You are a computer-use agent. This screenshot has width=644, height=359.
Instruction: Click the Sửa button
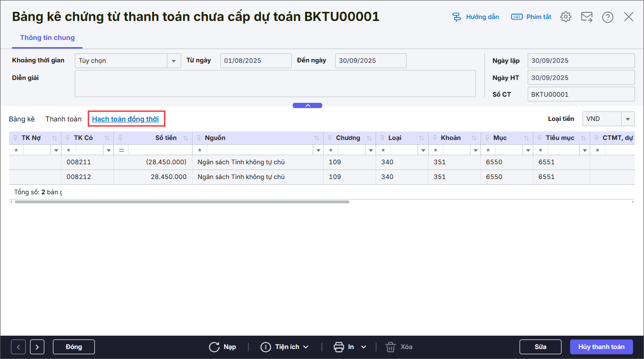[540, 347]
